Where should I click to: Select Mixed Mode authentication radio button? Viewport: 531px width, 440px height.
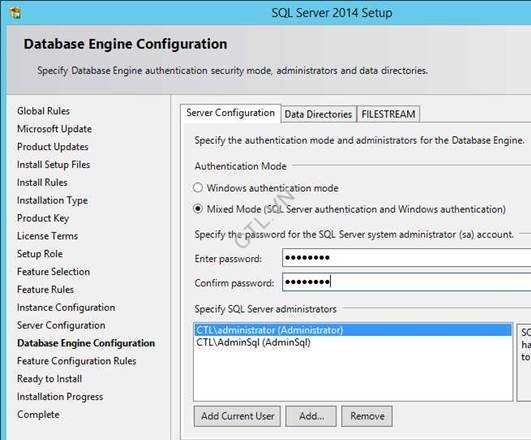pos(198,209)
